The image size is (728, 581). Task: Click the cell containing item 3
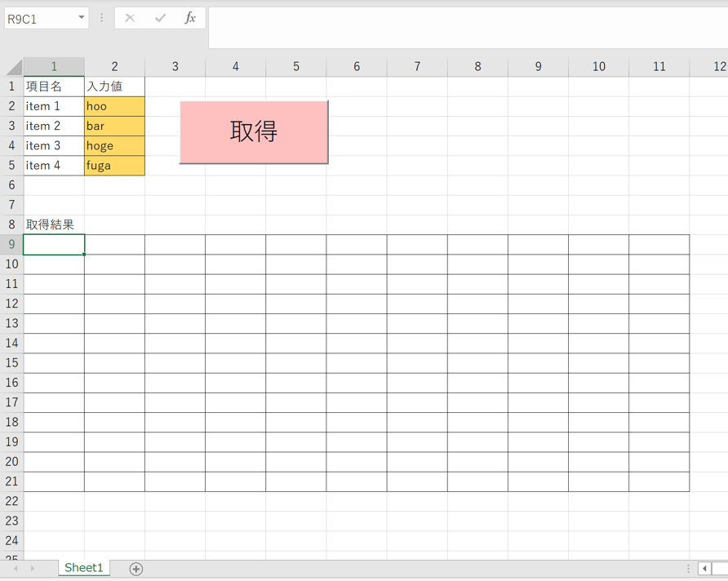click(54, 146)
